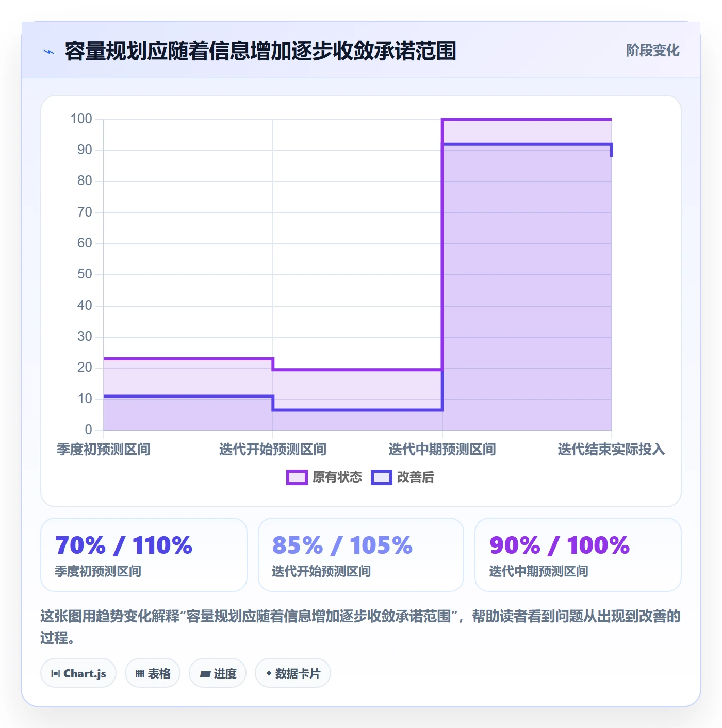Click the 迭代结束实际投入 x-axis label
Viewport: 722px width, 728px height.
(612, 450)
